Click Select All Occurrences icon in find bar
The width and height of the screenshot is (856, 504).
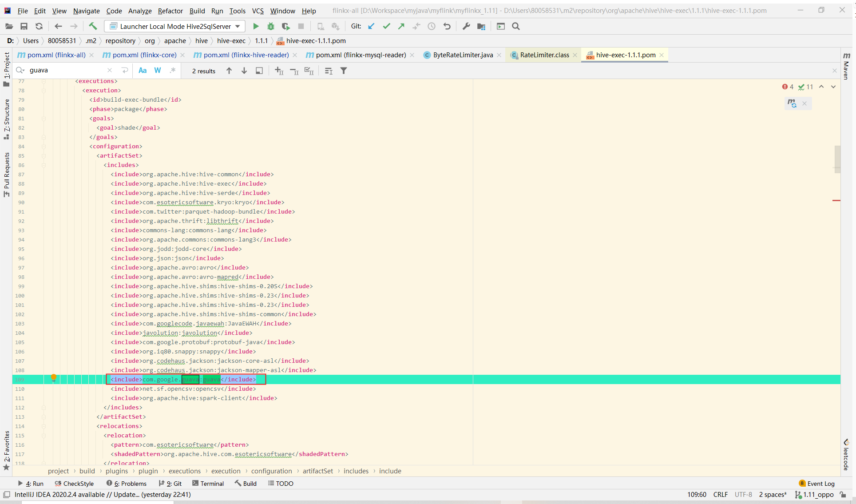click(x=309, y=71)
